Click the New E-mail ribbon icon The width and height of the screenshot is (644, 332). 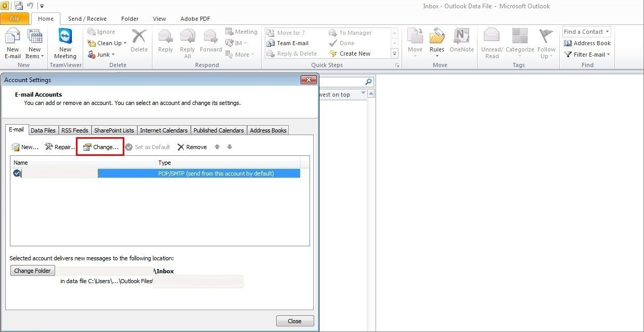pyautogui.click(x=12, y=44)
